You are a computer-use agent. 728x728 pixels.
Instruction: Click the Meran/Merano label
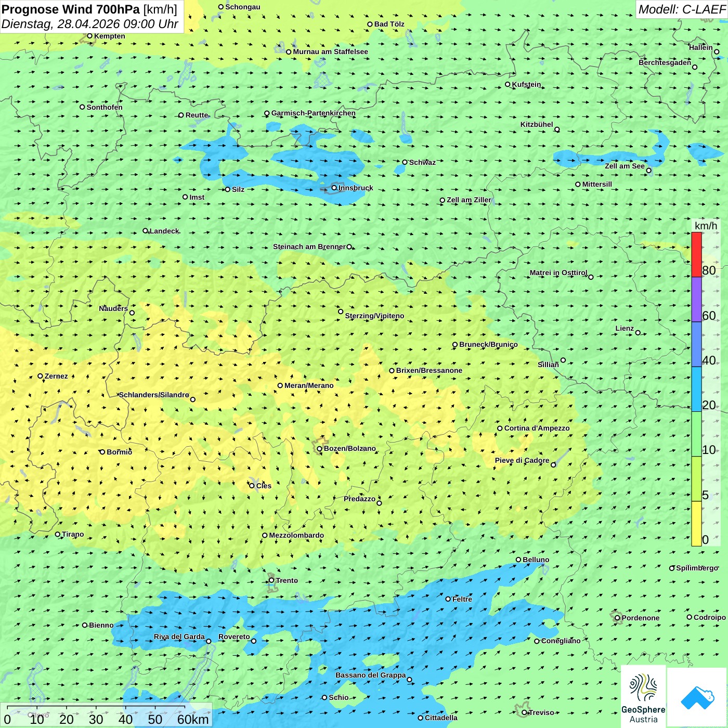pos(309,385)
